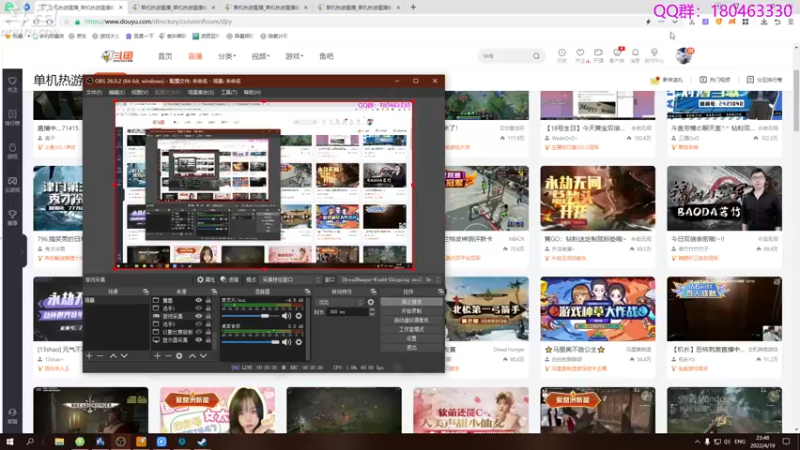Remove selected source with minus icon
Image resolution: width=800 pixels, height=450 pixels.
168,356
